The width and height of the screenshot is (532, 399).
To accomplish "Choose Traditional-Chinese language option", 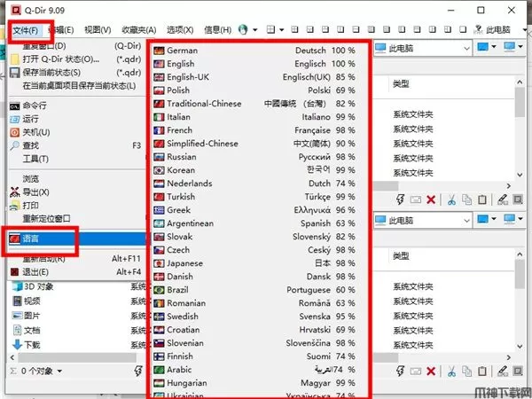I will pyautogui.click(x=254, y=104).
